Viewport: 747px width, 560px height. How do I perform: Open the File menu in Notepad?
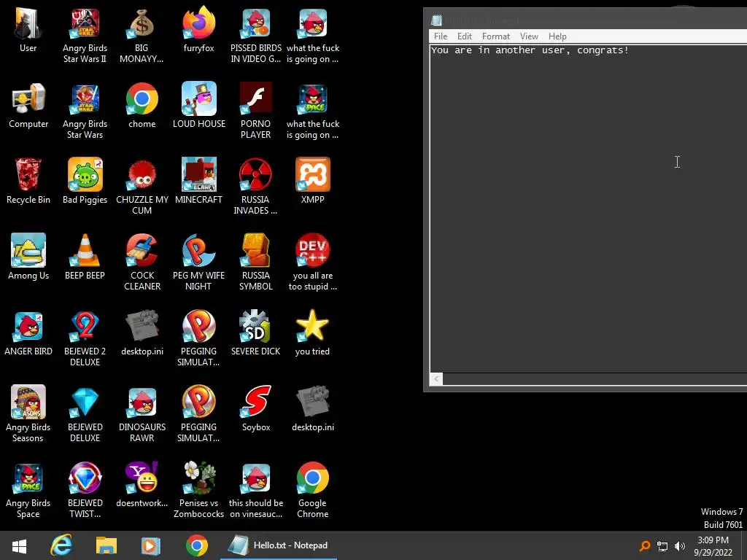click(440, 36)
